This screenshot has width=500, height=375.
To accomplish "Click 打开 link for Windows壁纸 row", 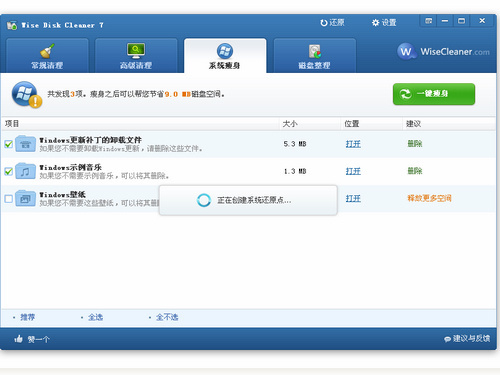I will (353, 199).
